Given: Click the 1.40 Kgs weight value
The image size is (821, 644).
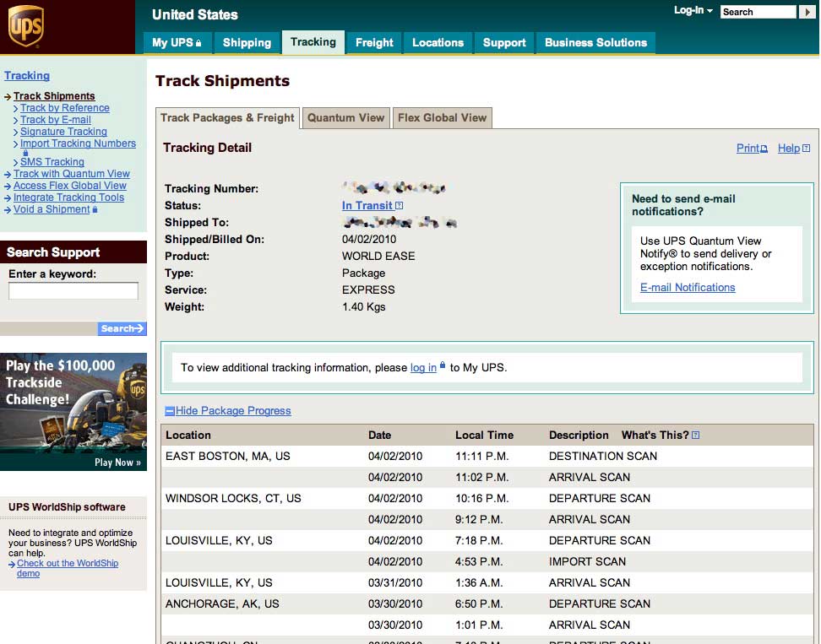Looking at the screenshot, I should click(x=364, y=307).
